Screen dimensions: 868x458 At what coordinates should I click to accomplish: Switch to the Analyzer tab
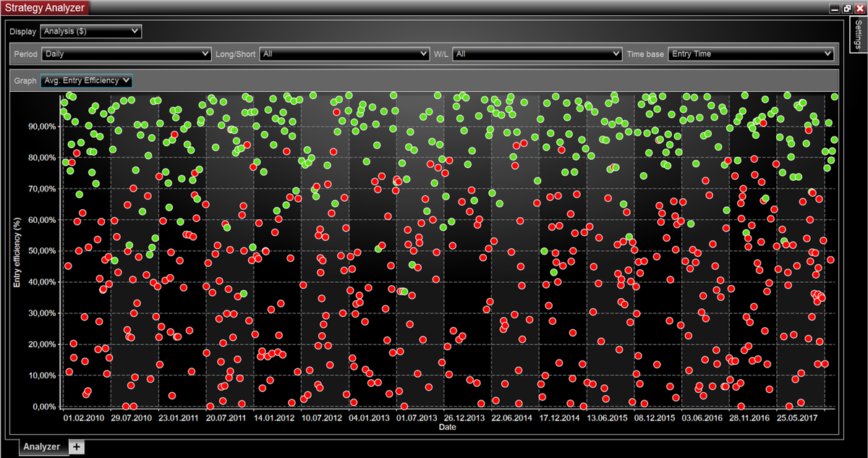[x=43, y=447]
